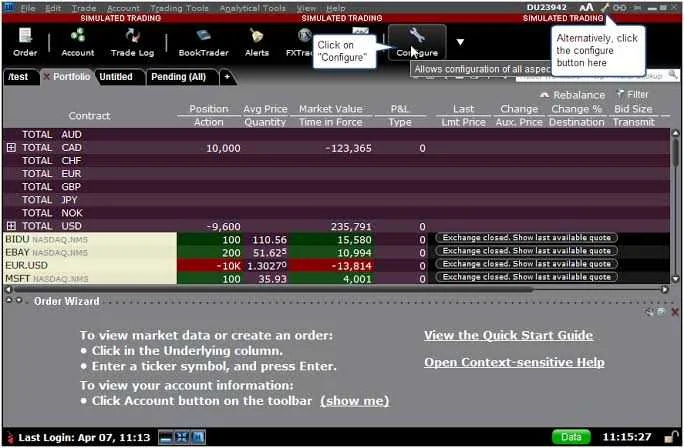Open the Help menu
The width and height of the screenshot is (684, 448).
tap(335, 8)
